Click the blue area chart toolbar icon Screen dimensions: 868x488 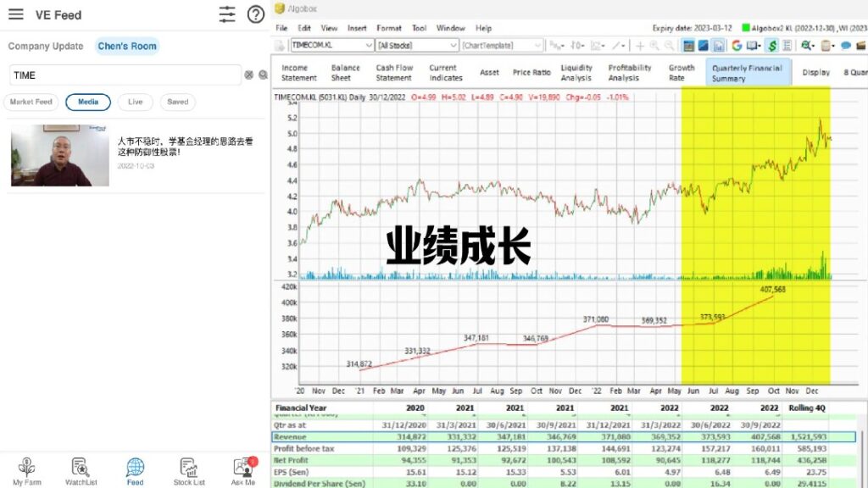point(704,46)
